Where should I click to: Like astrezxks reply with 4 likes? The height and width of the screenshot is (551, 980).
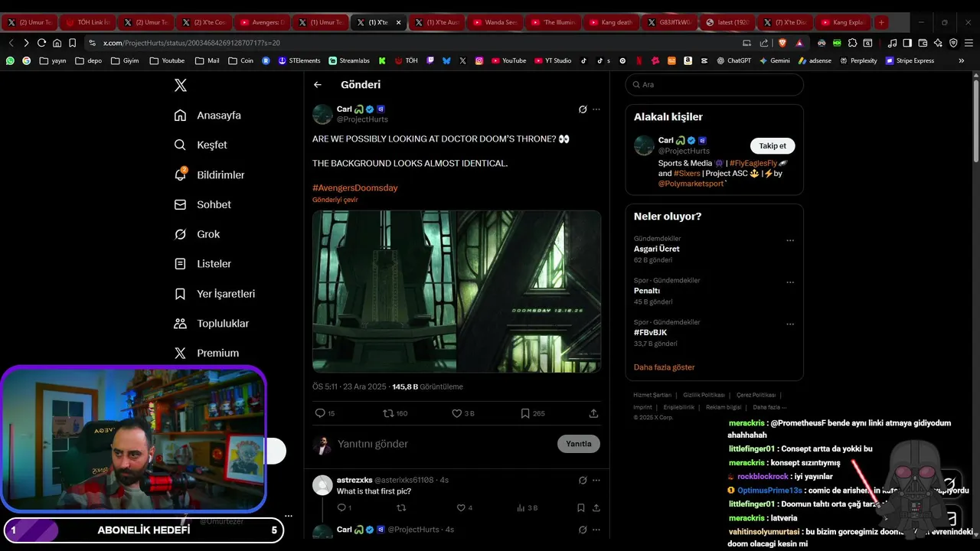pyautogui.click(x=461, y=507)
